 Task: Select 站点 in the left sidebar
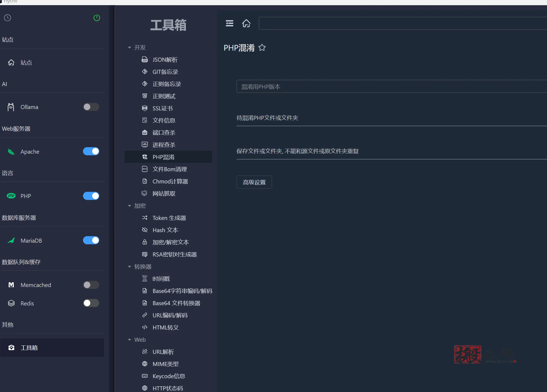click(x=26, y=62)
